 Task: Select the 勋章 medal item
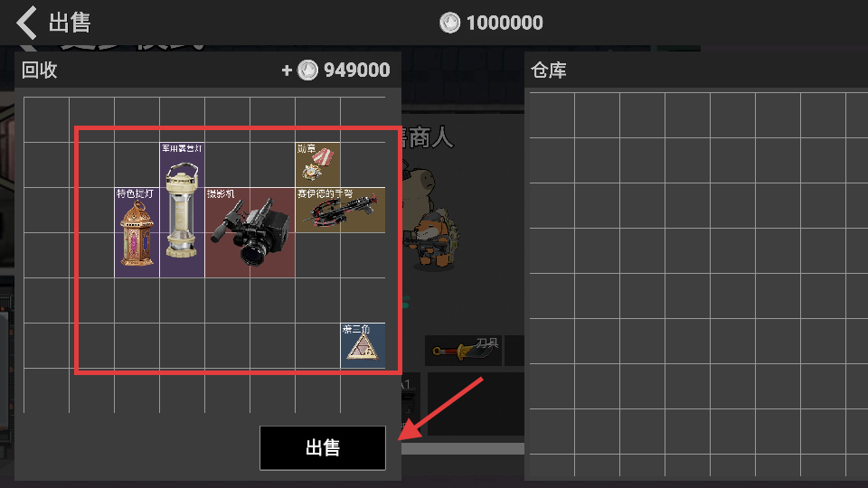click(317, 164)
